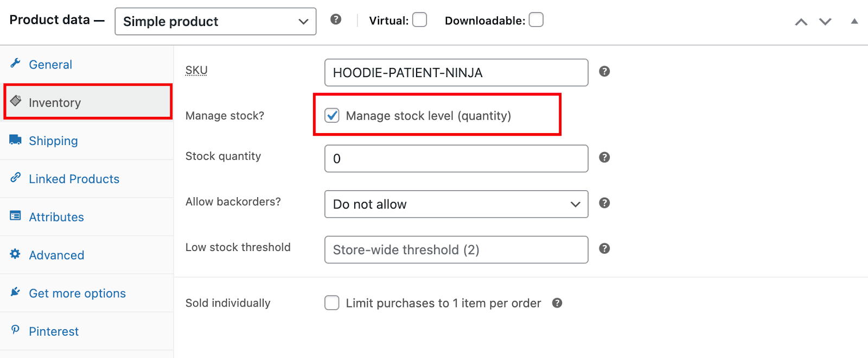Click help icon next to Product data dropdown

click(x=336, y=19)
